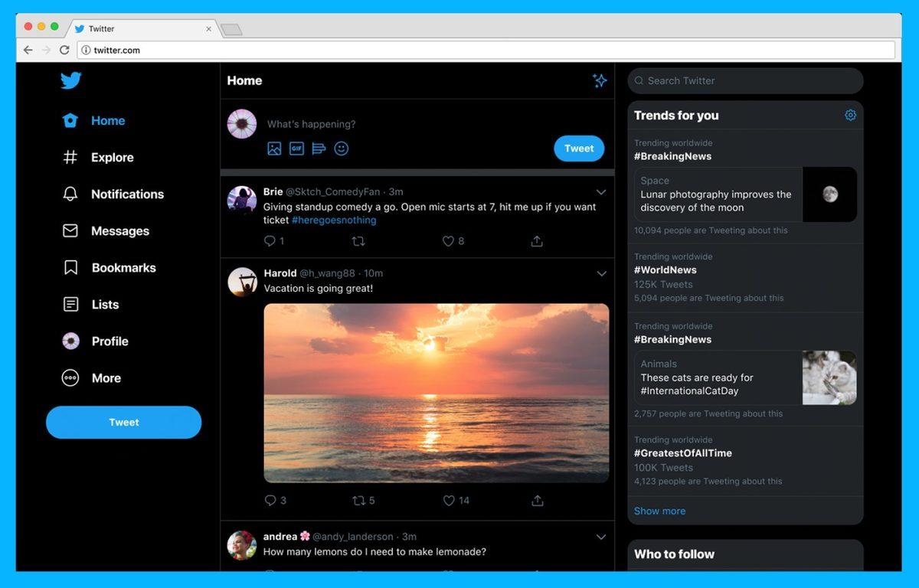Click the Show more trends link
This screenshot has height=588, width=919.
659,511
